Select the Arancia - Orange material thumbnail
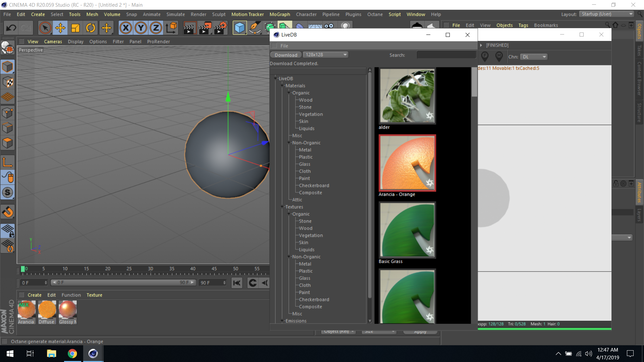The width and height of the screenshot is (644, 362). [x=407, y=163]
